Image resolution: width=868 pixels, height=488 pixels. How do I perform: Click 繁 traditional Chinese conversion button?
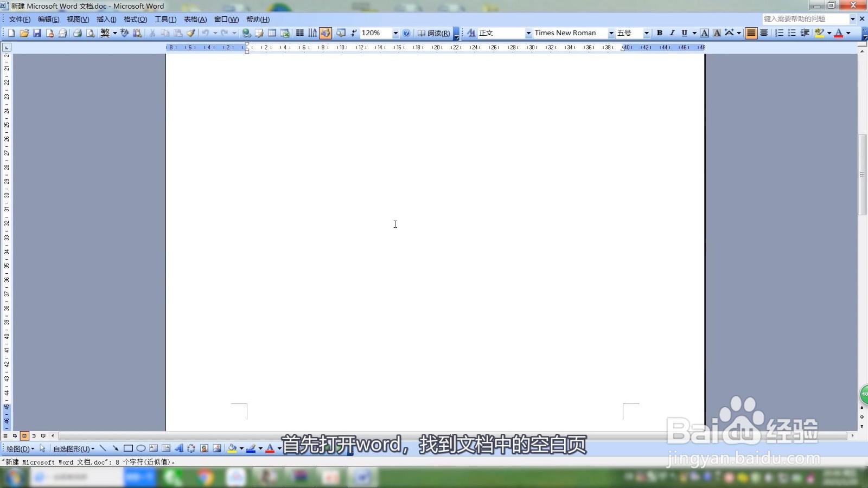105,33
